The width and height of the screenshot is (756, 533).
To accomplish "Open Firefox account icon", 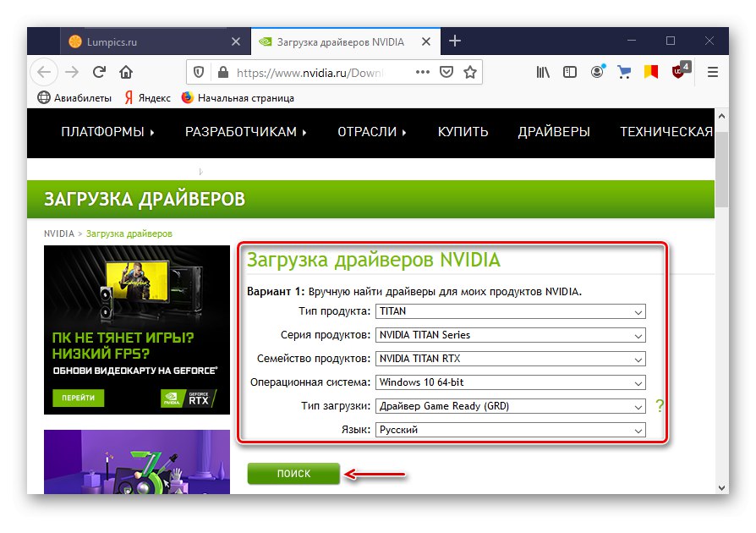I will [597, 72].
